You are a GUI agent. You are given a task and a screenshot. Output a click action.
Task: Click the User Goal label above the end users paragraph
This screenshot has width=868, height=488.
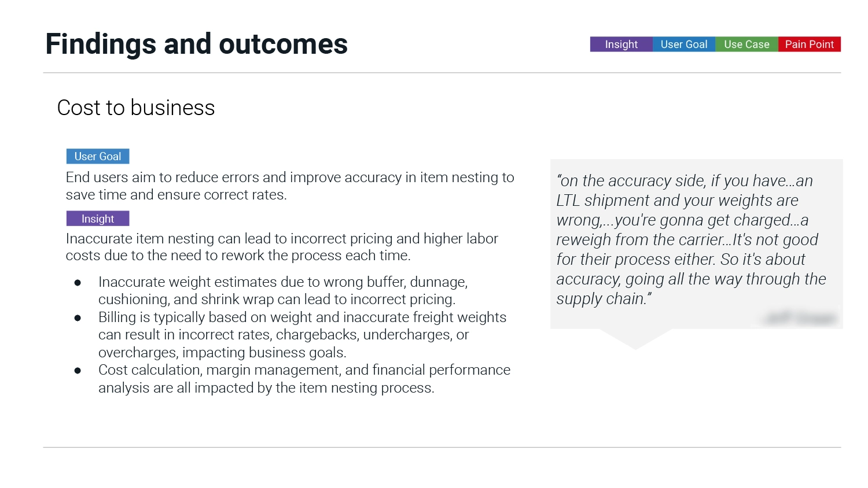(x=98, y=157)
